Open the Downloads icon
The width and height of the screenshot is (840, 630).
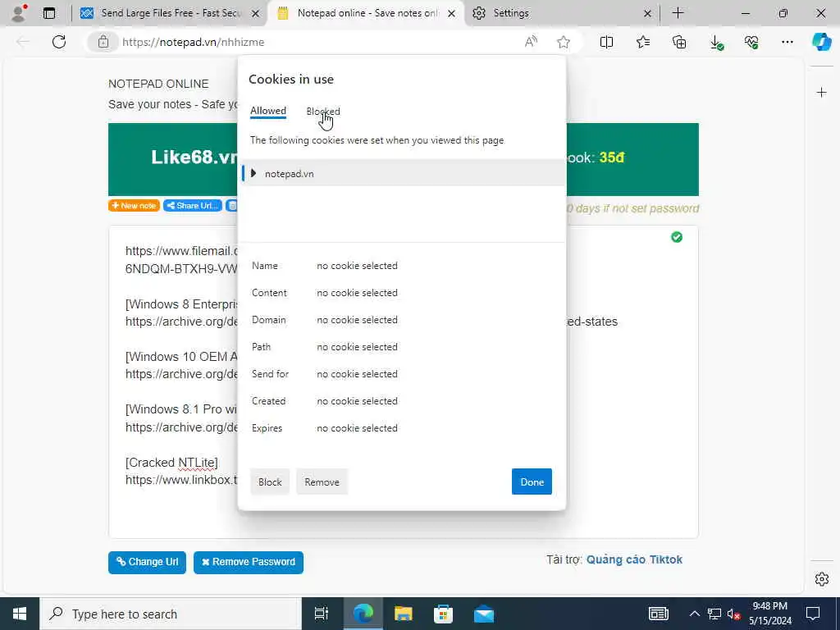click(715, 43)
